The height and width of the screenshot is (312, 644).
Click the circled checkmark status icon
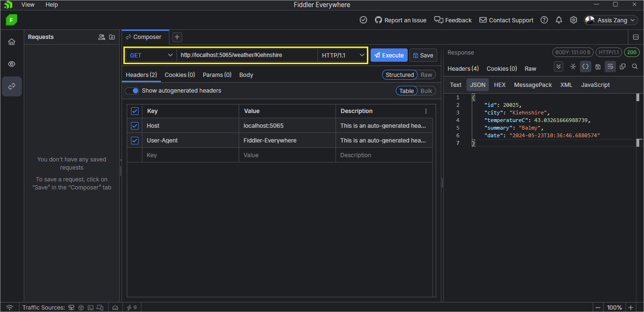coord(364,20)
